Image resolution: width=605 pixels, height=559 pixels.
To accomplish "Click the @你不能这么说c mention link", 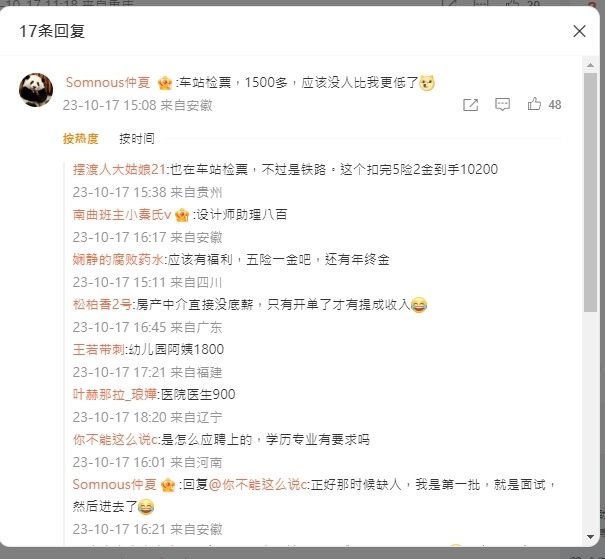I will click(x=258, y=485).
